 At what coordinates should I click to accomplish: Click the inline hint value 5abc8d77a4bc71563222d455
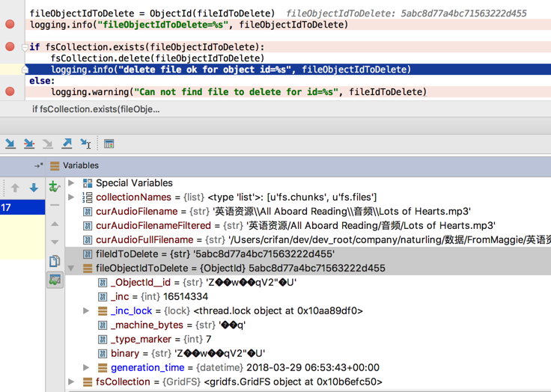[464, 13]
